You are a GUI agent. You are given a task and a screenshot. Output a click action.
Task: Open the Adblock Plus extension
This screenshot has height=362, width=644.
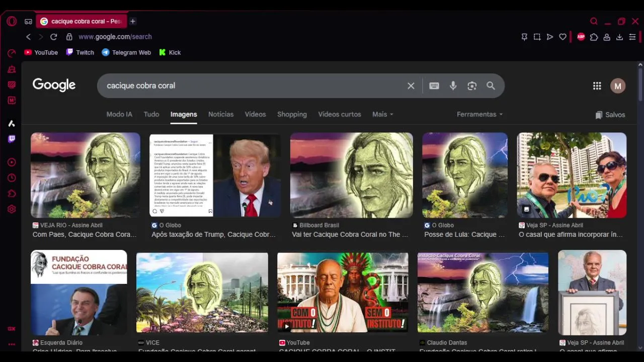(x=581, y=37)
